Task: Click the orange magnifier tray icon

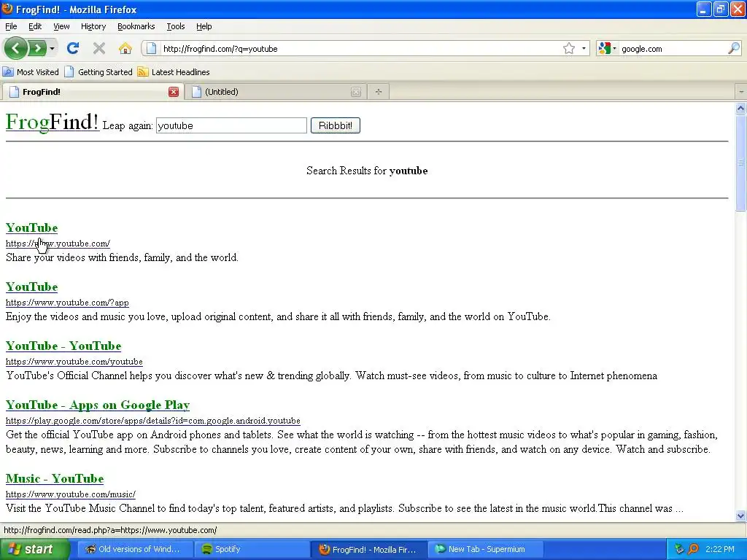Action: 693,549
